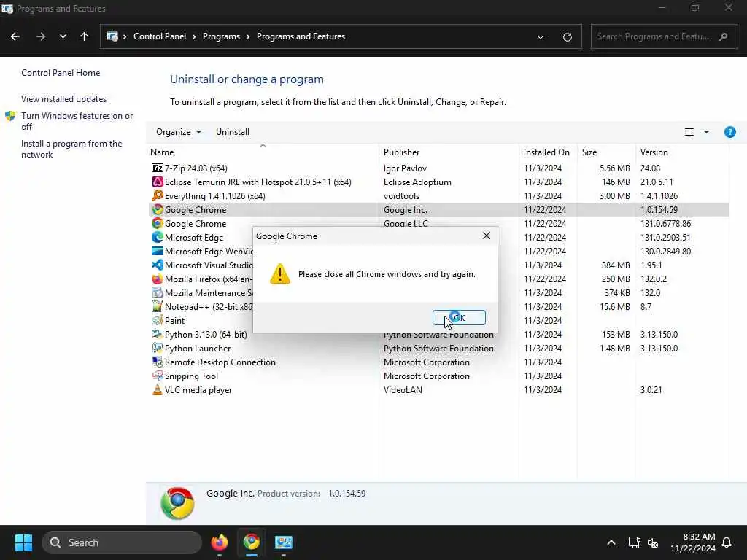Click the Python Launcher icon
747x560 pixels.
158,348
